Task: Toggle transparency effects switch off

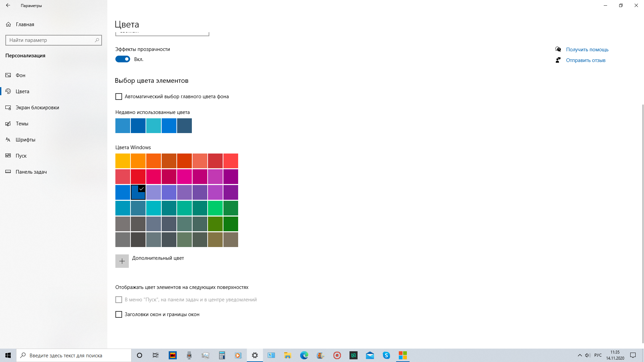Action: (122, 59)
